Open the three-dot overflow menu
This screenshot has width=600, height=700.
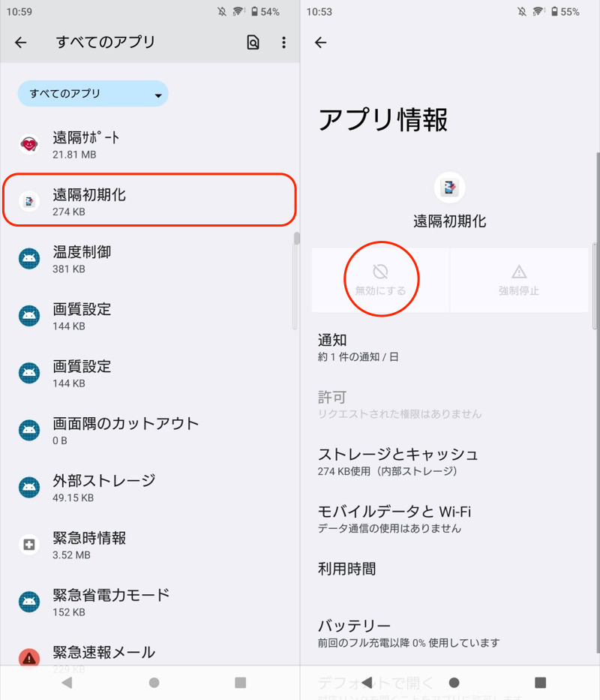point(283,43)
